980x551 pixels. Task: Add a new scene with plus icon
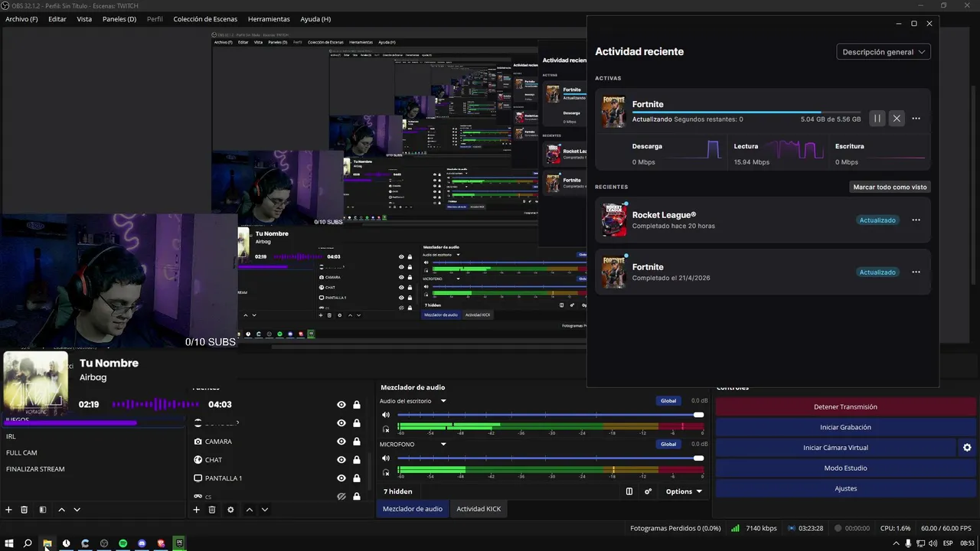pyautogui.click(x=8, y=510)
